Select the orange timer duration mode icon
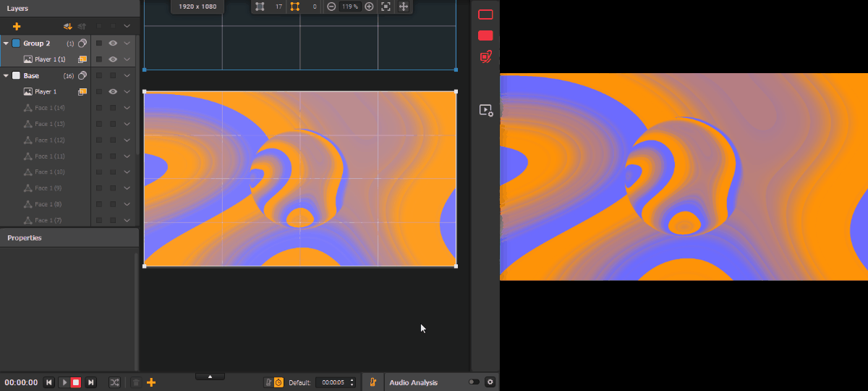The height and width of the screenshot is (391, 868). (x=279, y=382)
